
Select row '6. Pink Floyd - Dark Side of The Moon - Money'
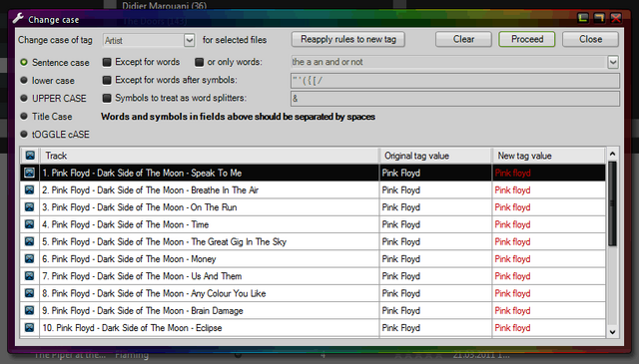point(313,258)
